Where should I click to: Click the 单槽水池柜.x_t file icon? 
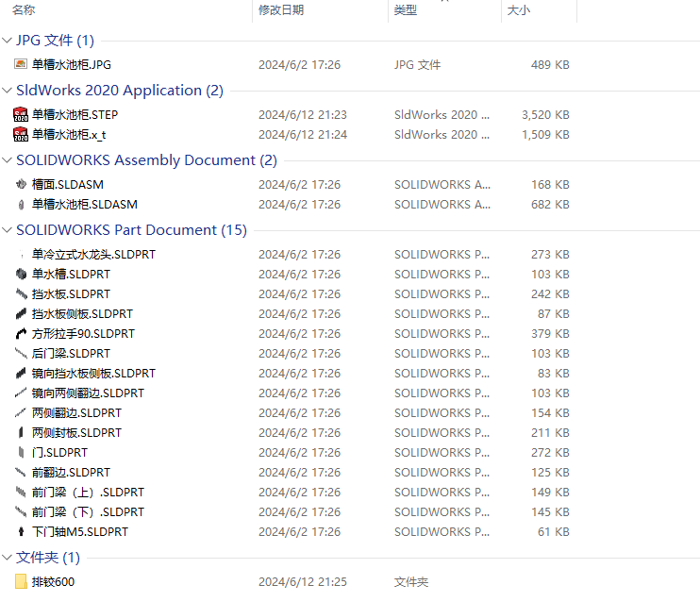21,134
